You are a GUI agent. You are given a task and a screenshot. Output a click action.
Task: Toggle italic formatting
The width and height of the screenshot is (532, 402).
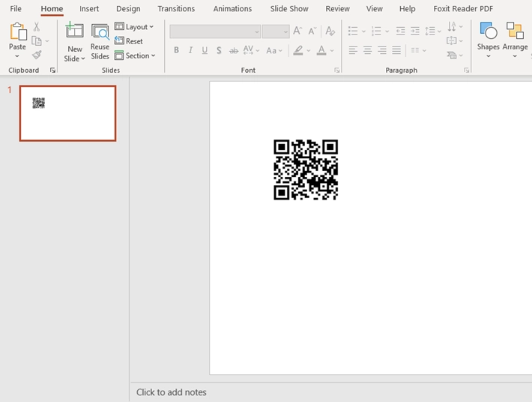click(190, 50)
